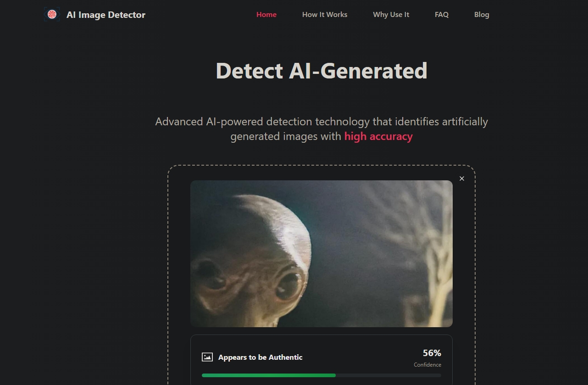Click the AI Image Detector logo icon
Image resolution: width=588 pixels, height=385 pixels.
pyautogui.click(x=52, y=15)
